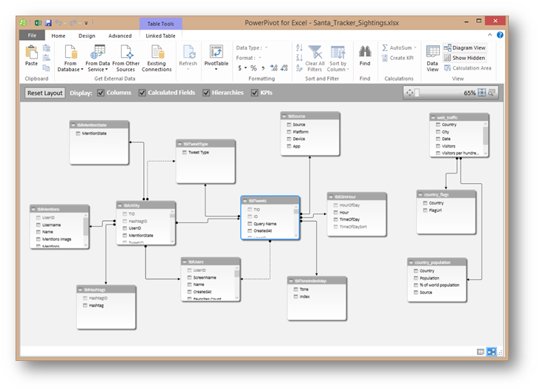Click the grid view icon in status bar
The image size is (540, 392).
click(x=481, y=352)
